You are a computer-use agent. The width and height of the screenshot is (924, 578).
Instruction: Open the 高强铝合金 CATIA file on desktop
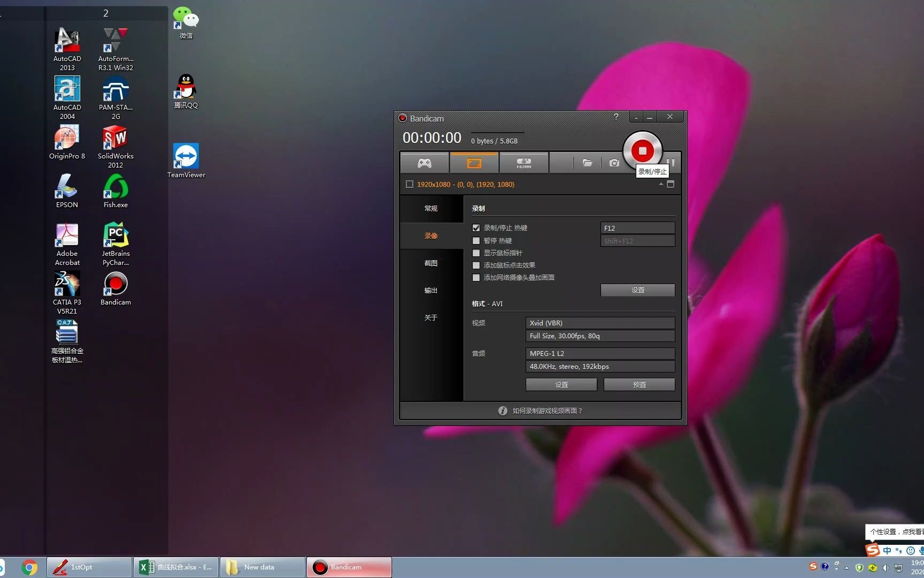(67, 341)
